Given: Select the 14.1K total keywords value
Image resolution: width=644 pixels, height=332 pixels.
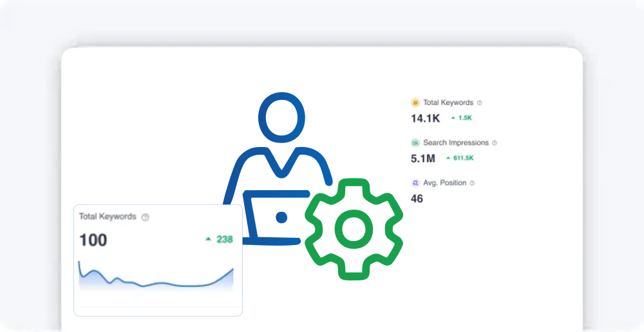Looking at the screenshot, I should pos(425,118).
